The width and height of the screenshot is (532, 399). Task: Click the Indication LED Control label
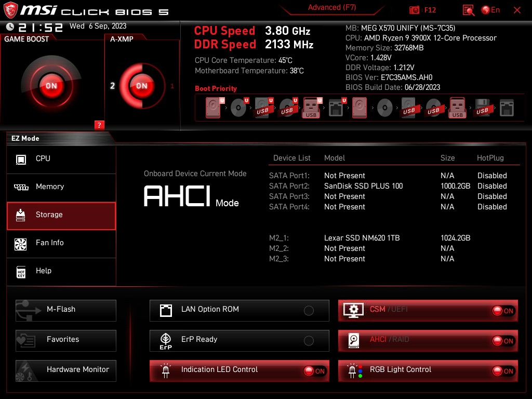click(x=220, y=369)
